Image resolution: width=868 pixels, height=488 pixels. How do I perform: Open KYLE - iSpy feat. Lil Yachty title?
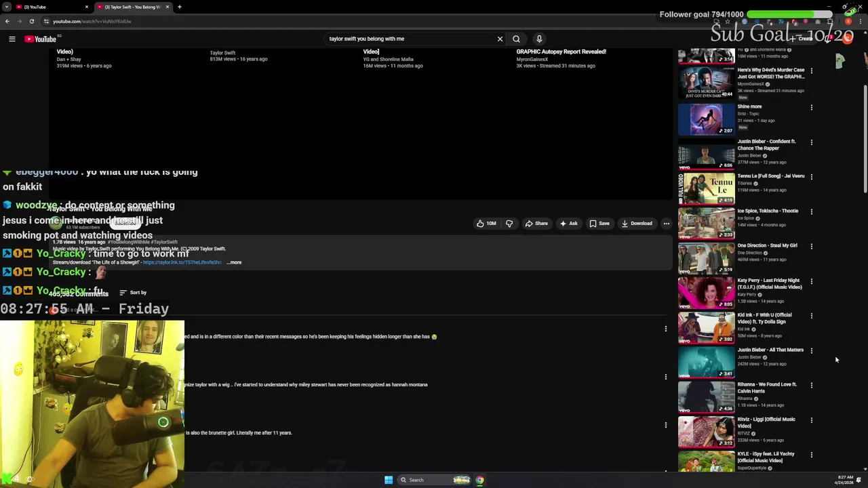(x=766, y=457)
